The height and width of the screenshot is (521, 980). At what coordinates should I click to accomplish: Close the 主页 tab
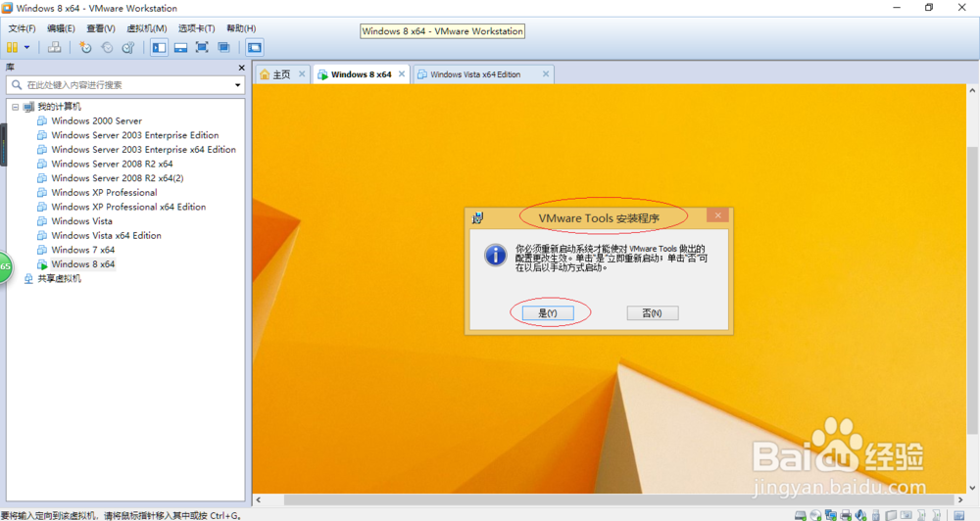coord(302,73)
